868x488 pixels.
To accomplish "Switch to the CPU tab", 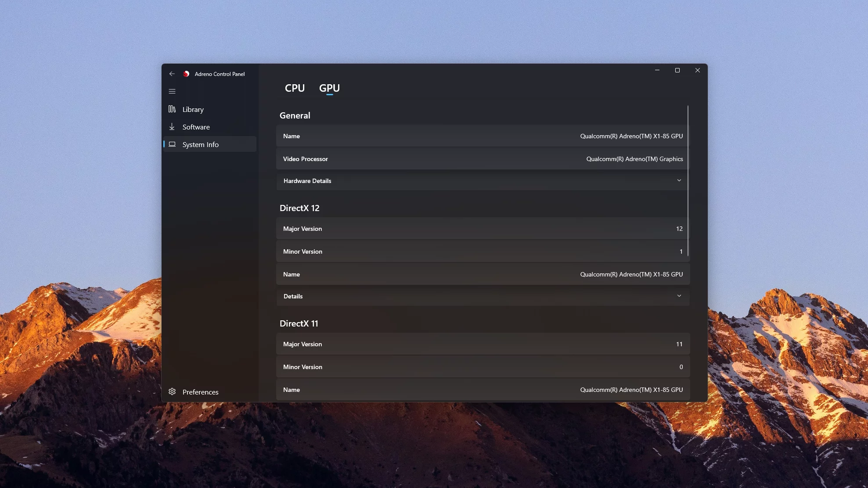I will tap(295, 88).
